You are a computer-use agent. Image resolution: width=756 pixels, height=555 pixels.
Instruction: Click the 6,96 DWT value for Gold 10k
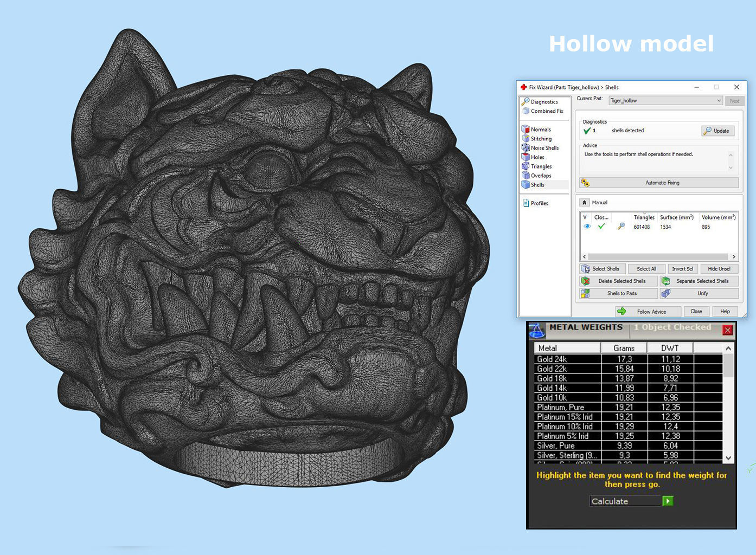tap(670, 397)
